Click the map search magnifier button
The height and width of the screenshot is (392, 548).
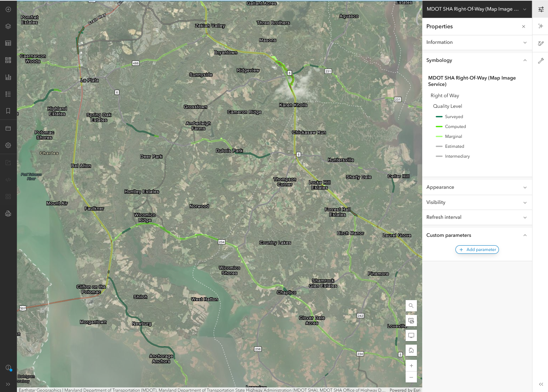tap(411, 306)
